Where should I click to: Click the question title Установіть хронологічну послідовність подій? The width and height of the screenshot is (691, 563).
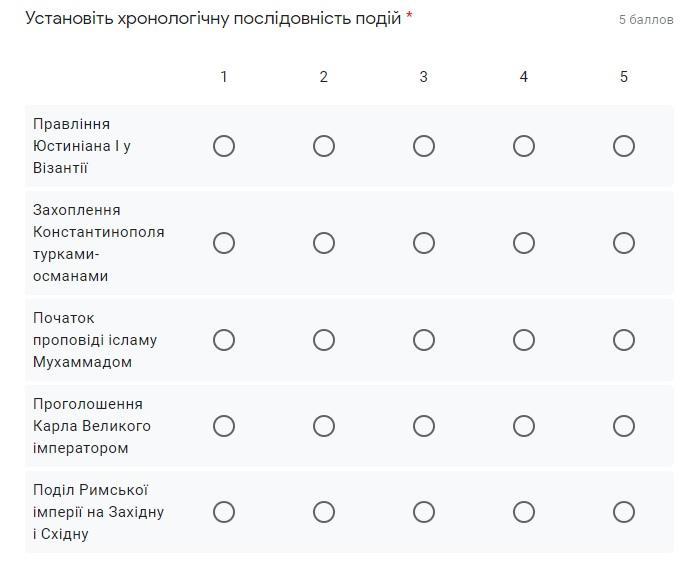(x=213, y=19)
